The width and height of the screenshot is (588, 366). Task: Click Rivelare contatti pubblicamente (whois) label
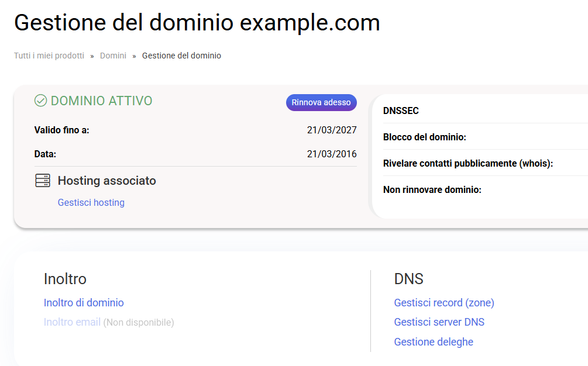[467, 164]
